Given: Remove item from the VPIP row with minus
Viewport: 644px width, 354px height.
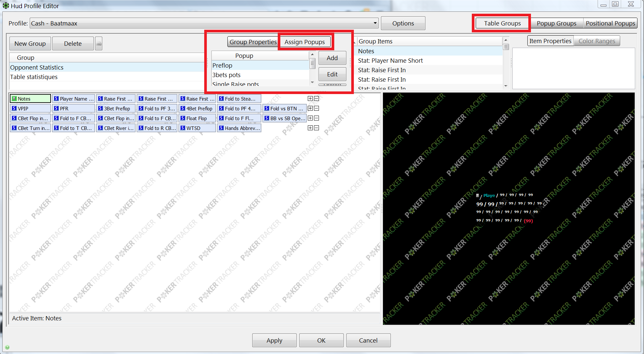Looking at the screenshot, I should pos(317,108).
